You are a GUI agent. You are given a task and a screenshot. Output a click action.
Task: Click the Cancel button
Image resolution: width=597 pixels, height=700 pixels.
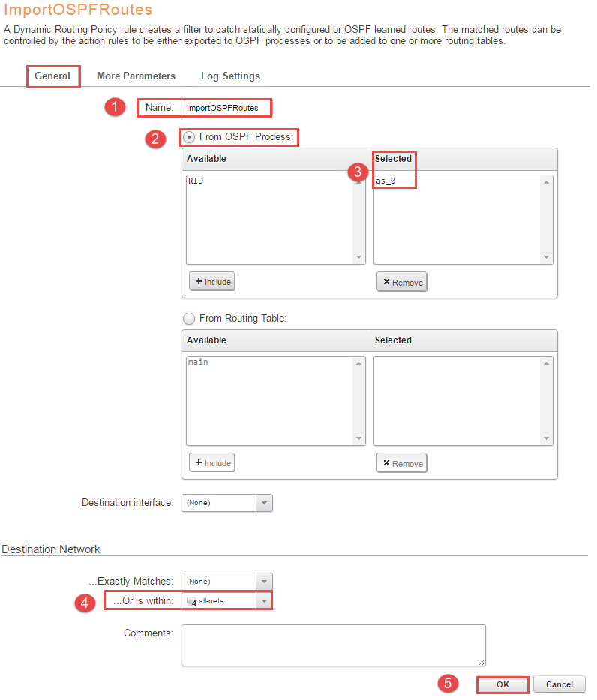[559, 684]
